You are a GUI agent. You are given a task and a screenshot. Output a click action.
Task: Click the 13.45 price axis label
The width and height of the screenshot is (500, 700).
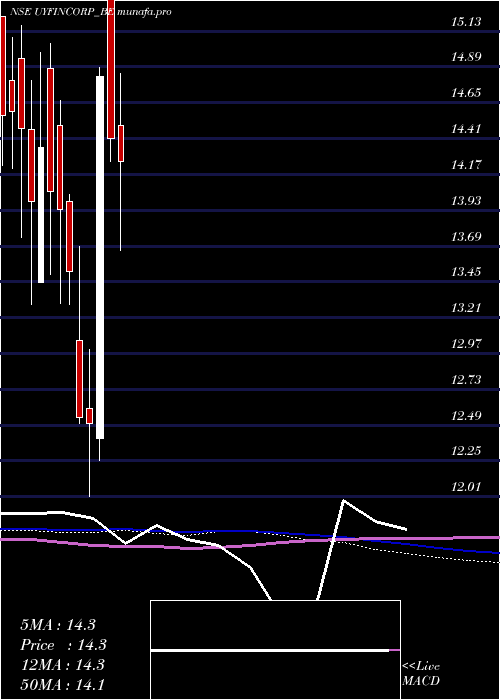pos(466,272)
